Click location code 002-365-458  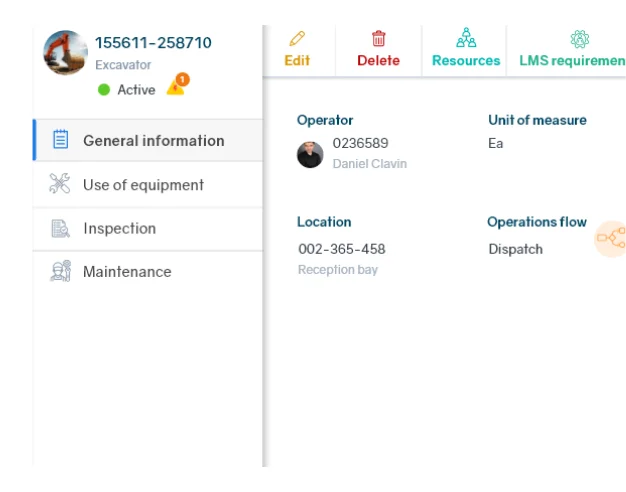tap(341, 249)
